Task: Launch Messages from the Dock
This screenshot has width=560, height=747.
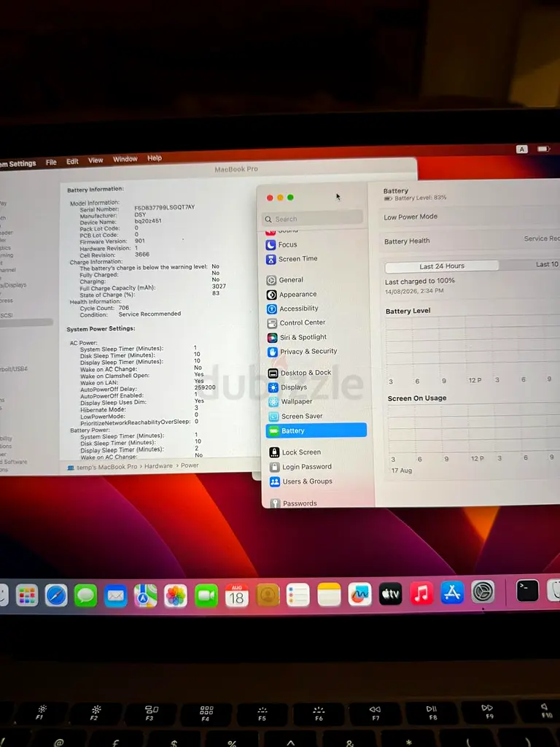Action: (86, 595)
